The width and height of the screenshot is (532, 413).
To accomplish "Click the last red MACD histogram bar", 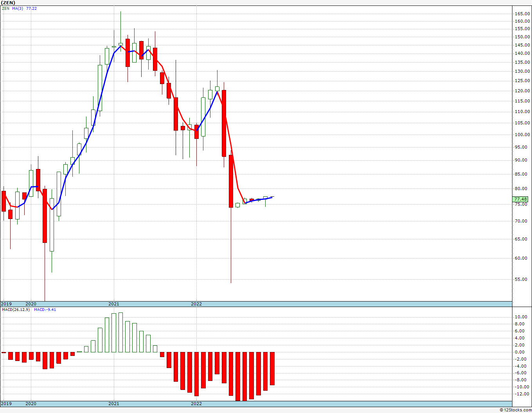I will click(272, 368).
